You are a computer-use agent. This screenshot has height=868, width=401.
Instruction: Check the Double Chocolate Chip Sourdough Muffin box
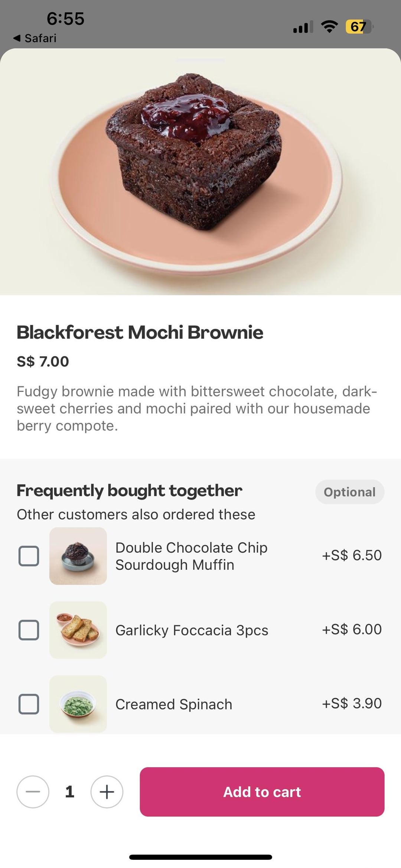29,556
